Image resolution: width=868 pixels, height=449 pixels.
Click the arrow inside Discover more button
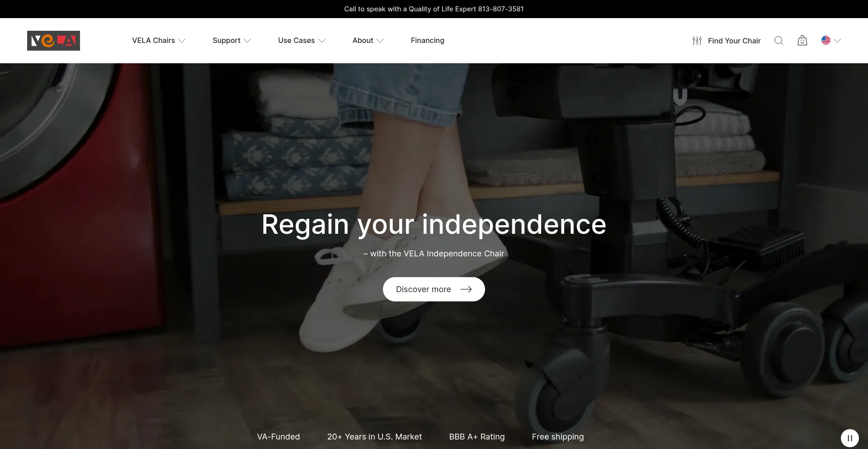[466, 289]
